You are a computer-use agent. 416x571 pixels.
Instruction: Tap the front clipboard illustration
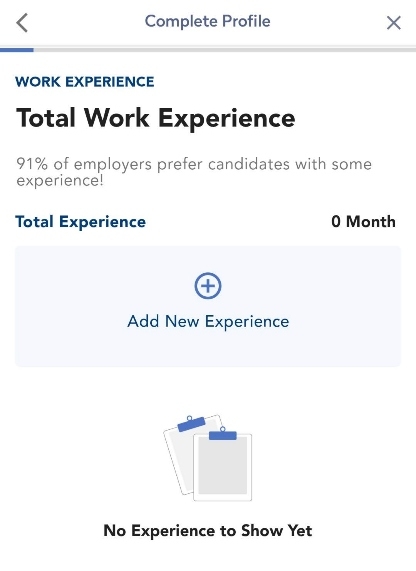[x=222, y=464]
